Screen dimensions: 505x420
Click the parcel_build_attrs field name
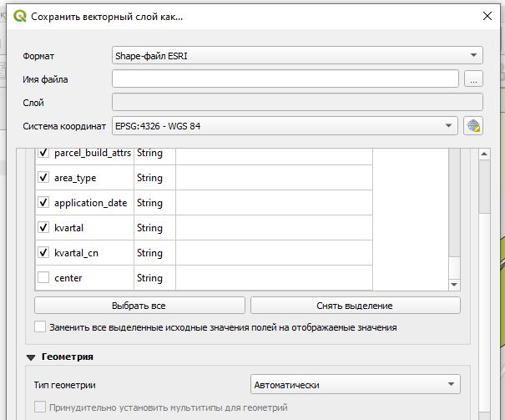[x=93, y=153]
